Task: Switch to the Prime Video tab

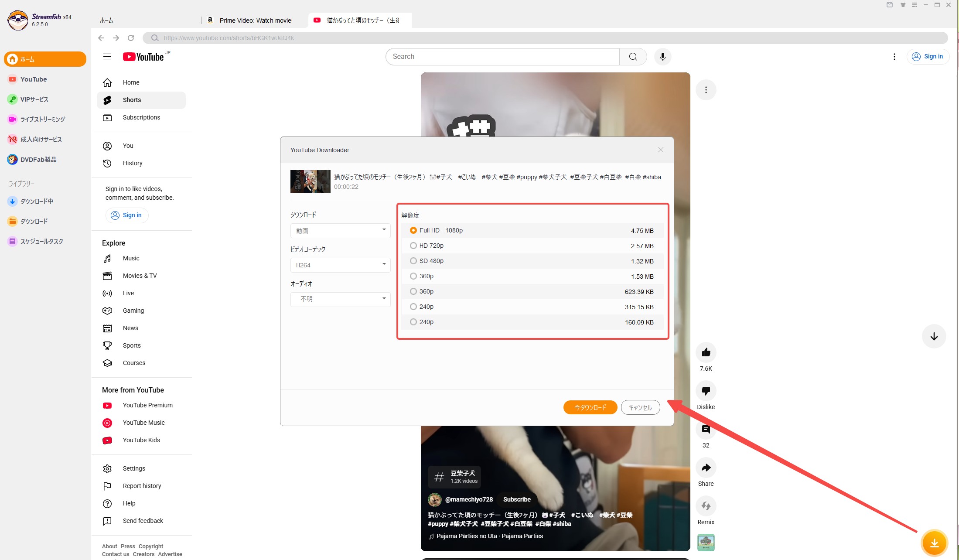Action: pos(255,20)
